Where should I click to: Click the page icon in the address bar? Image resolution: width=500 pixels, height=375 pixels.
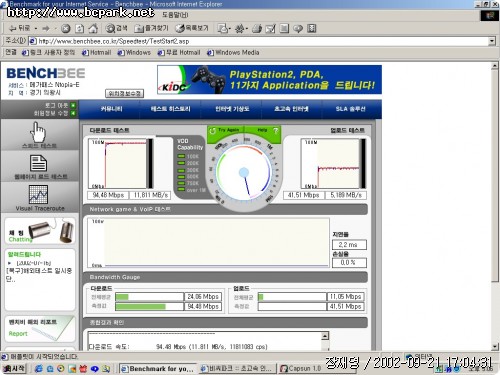(x=33, y=41)
